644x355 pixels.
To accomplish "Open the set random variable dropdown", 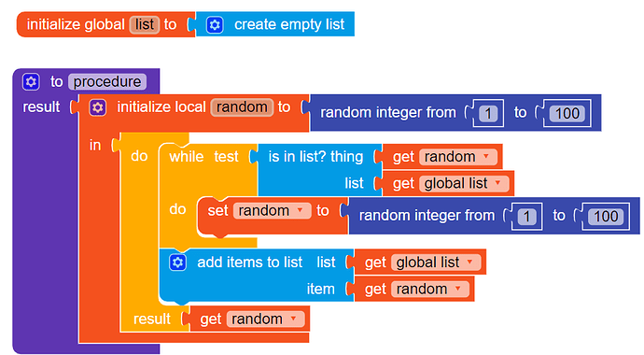I will [300, 210].
